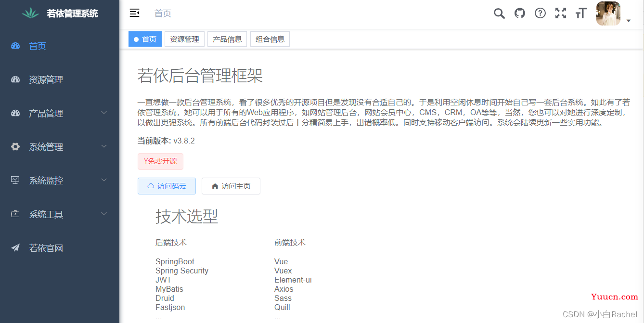Image resolution: width=644 pixels, height=323 pixels.
Task: Expand the 系统监控 submenu chevron
Action: point(104,180)
